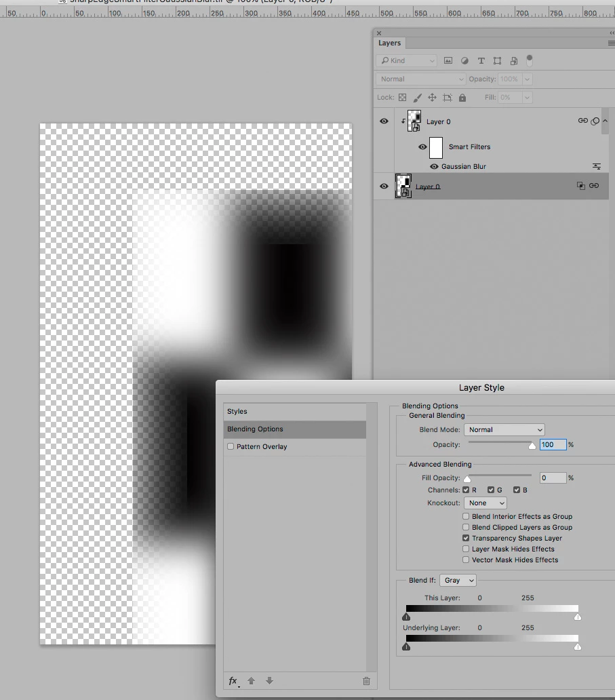Toggle Smart Filters visibility eye
The width and height of the screenshot is (615, 700).
click(422, 147)
